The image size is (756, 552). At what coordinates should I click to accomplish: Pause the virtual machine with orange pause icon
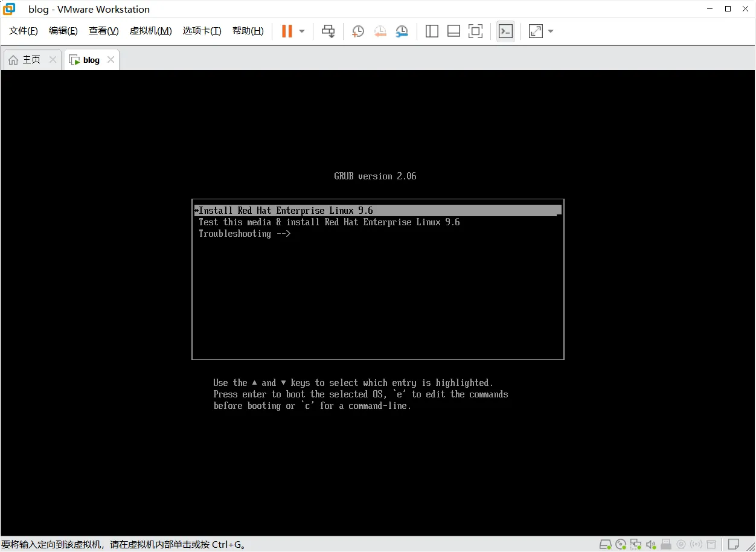287,31
